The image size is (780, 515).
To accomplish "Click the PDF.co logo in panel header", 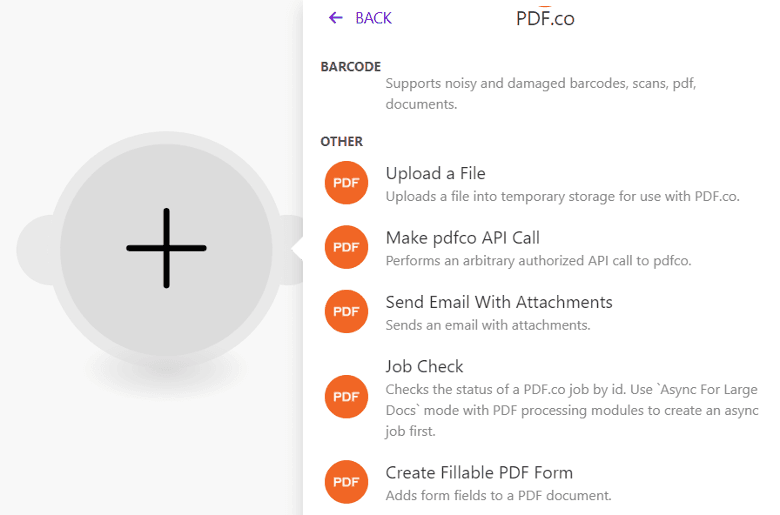I will [x=545, y=17].
